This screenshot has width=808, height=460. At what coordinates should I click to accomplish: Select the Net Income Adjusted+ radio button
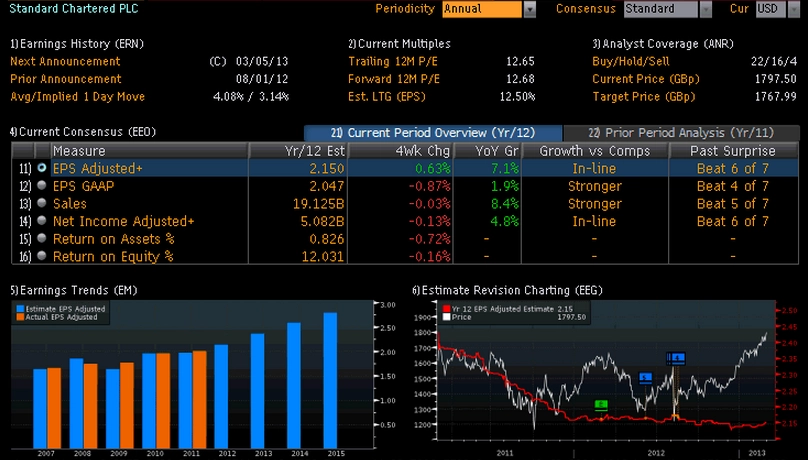pyautogui.click(x=42, y=220)
